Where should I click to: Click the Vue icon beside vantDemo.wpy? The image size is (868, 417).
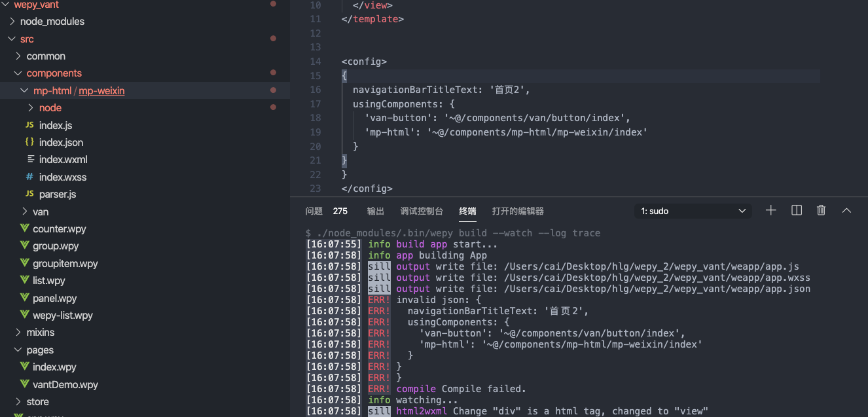[24, 385]
